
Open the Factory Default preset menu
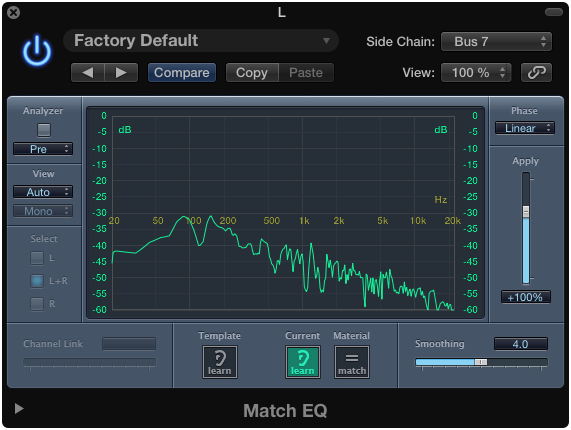click(201, 41)
